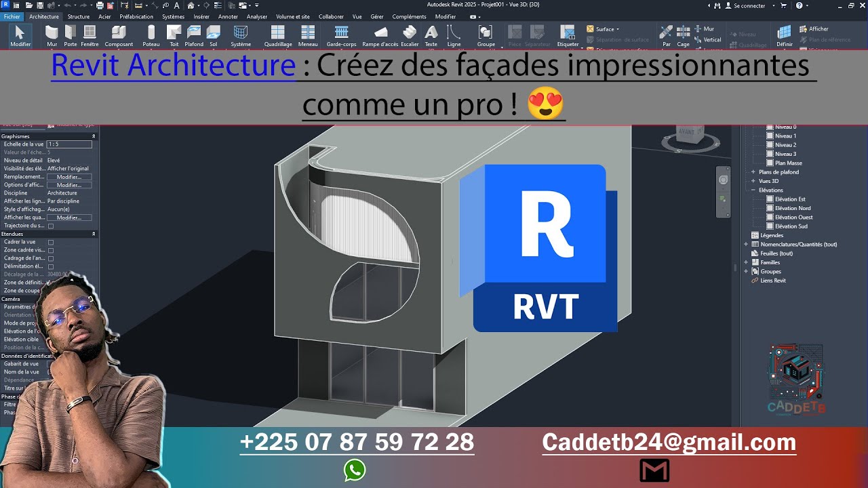Select Plan Masse in project browser

784,163
